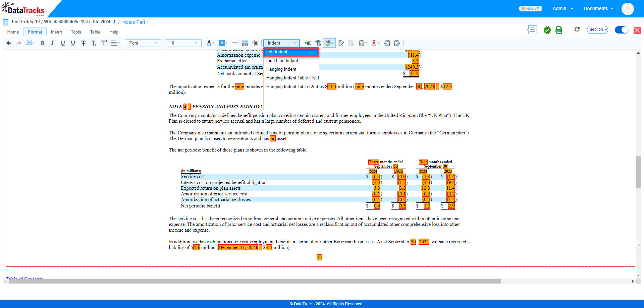
Task: Click the scroll down arrow button
Action: click(638, 275)
